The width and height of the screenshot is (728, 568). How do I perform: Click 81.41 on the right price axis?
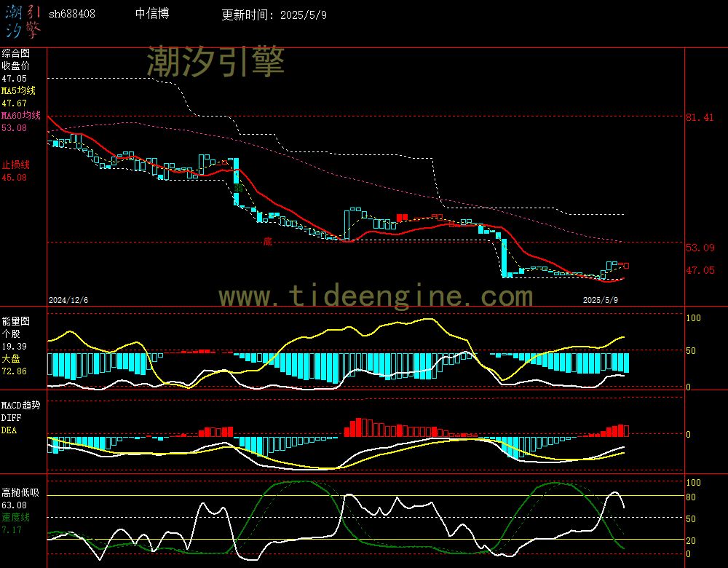(700, 117)
